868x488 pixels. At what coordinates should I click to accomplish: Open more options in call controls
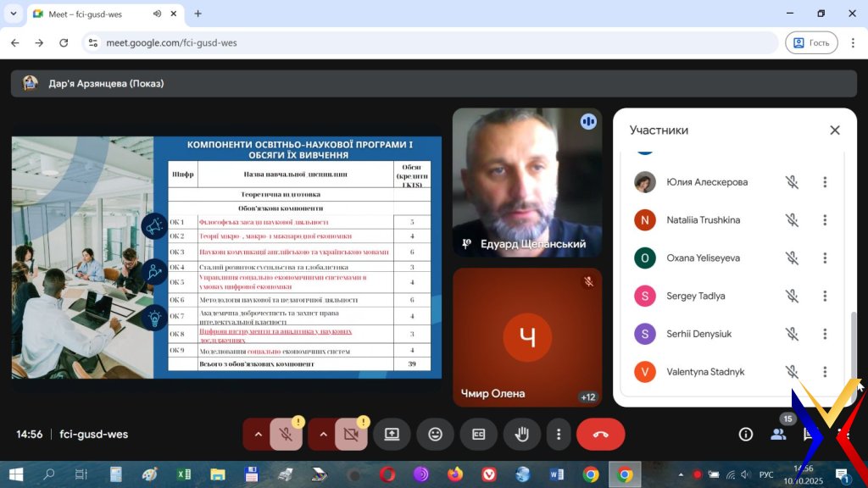[x=558, y=435]
